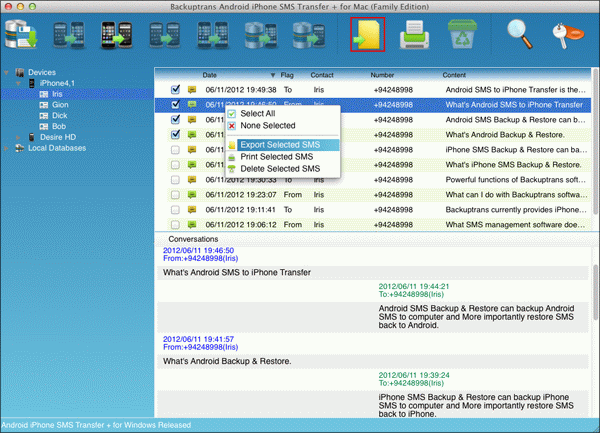
Task: Click Delete Selected SMS in the context menu
Action: (x=280, y=169)
